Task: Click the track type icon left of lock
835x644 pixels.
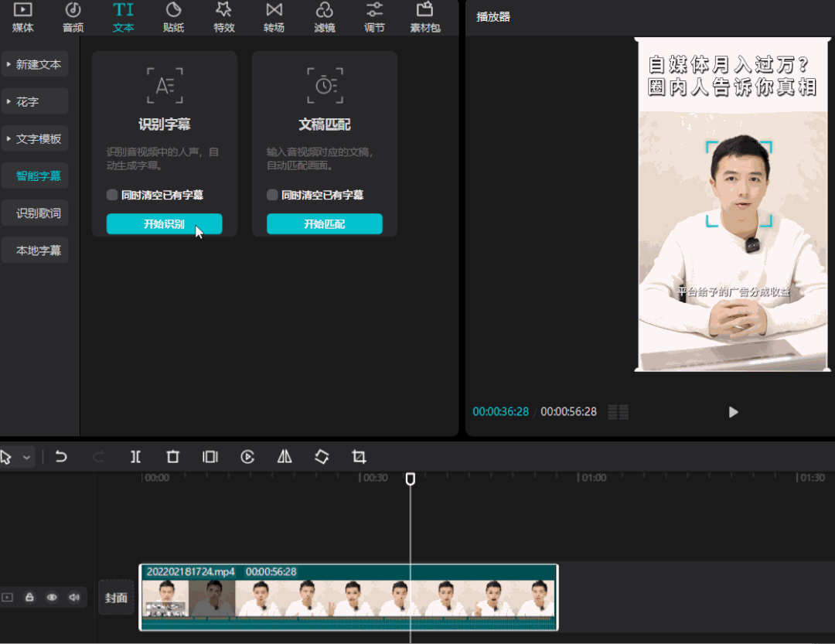Action: 8,597
